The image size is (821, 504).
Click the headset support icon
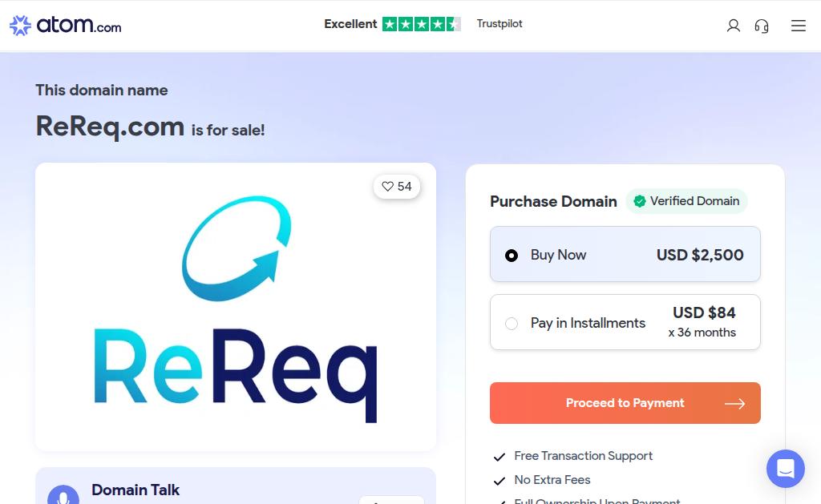[762, 26]
